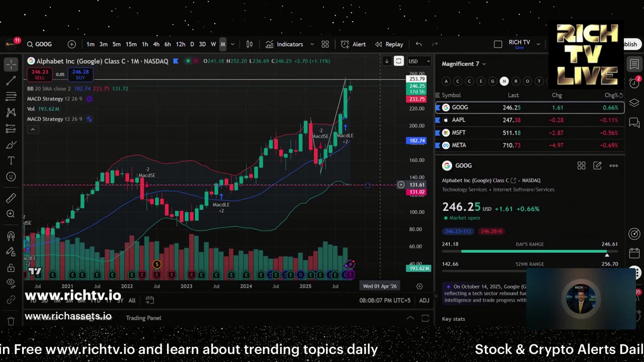
Task: Expand the Indicators favorites dropdown arrow
Action: pyautogui.click(x=312, y=44)
